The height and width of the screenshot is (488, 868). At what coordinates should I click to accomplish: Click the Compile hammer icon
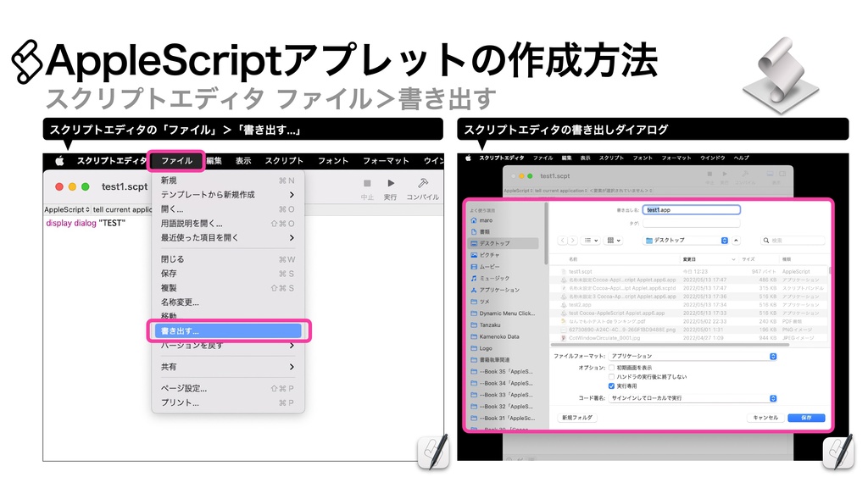pos(423,184)
